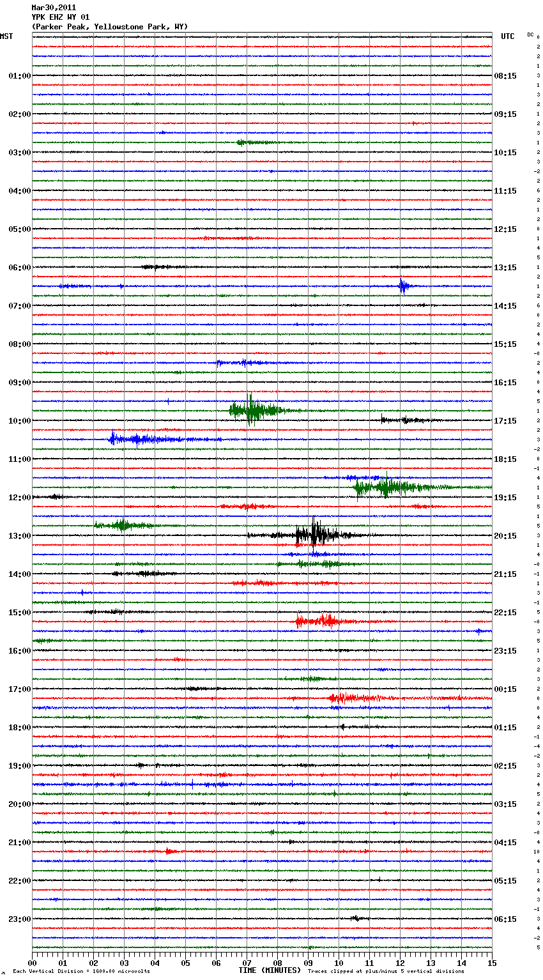This screenshot has width=543, height=980.
Task: Click the Mar30,2011 date header
Action: pyautogui.click(x=54, y=8)
